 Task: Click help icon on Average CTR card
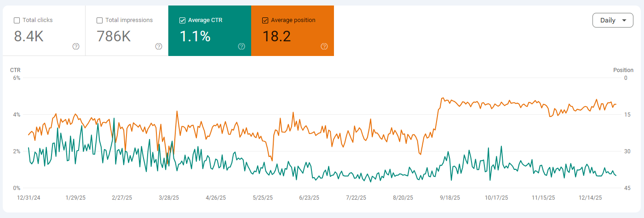241,46
